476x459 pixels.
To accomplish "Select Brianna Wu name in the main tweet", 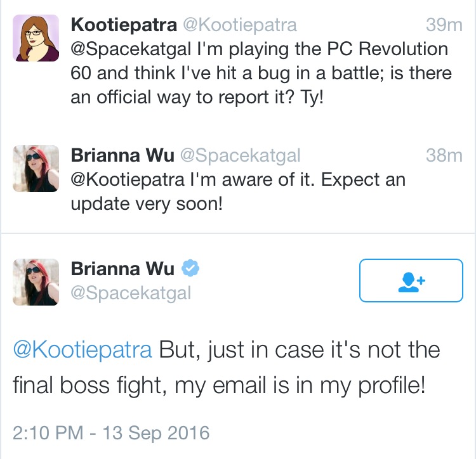I will tap(122, 269).
